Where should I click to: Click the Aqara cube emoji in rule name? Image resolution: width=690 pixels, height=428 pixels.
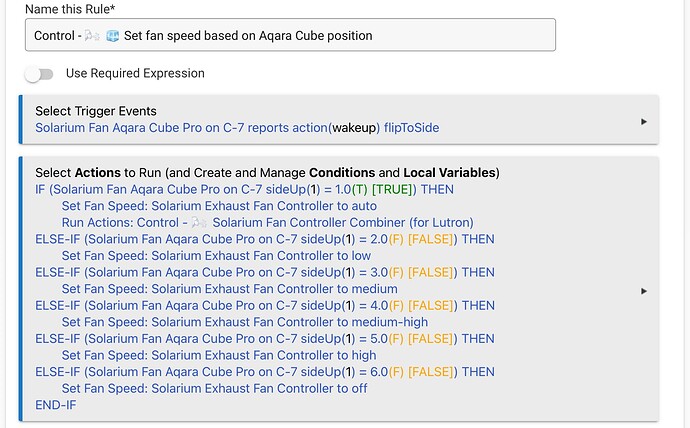click(x=113, y=36)
